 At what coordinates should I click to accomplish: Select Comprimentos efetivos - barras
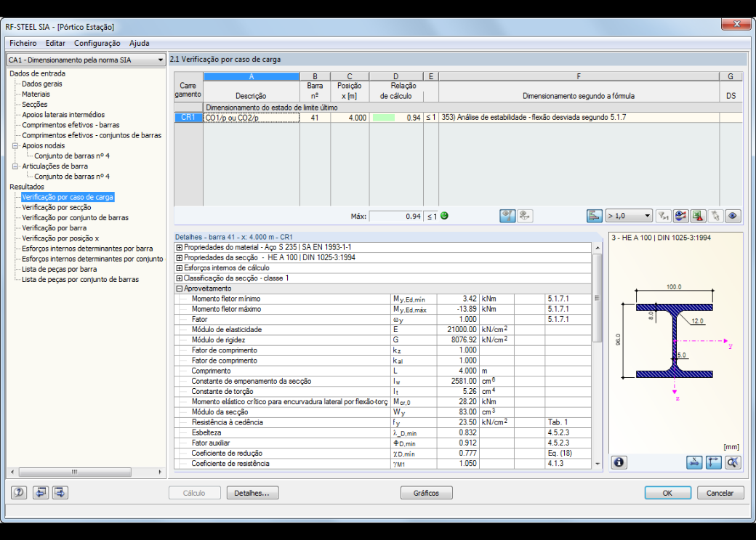(x=71, y=125)
